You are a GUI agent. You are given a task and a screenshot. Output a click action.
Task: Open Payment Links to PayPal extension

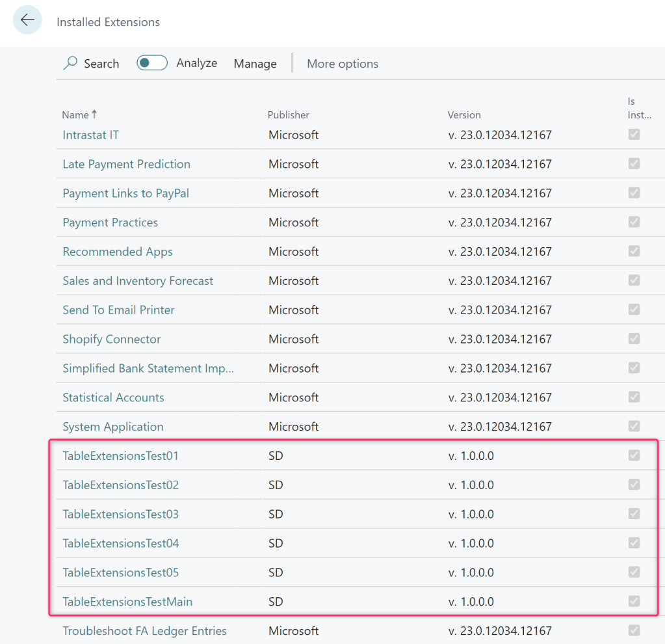click(x=125, y=193)
